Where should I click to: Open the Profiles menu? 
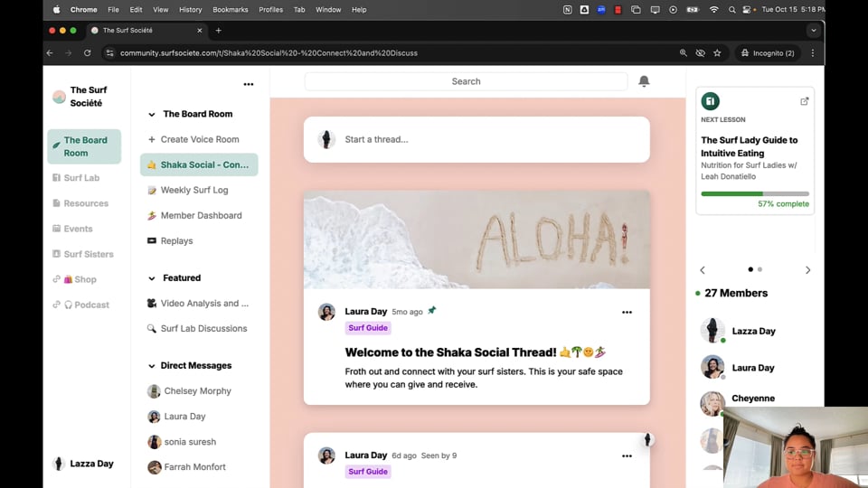(x=270, y=9)
